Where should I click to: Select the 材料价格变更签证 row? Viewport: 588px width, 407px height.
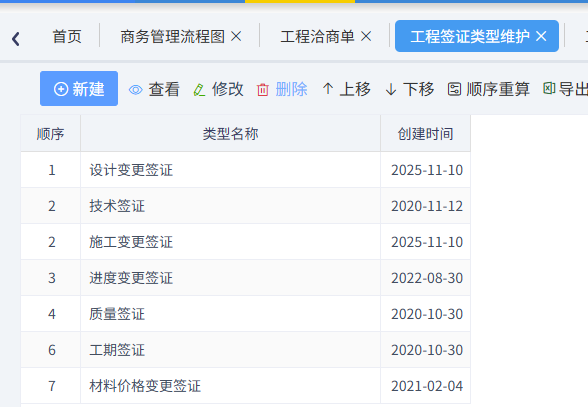246,386
